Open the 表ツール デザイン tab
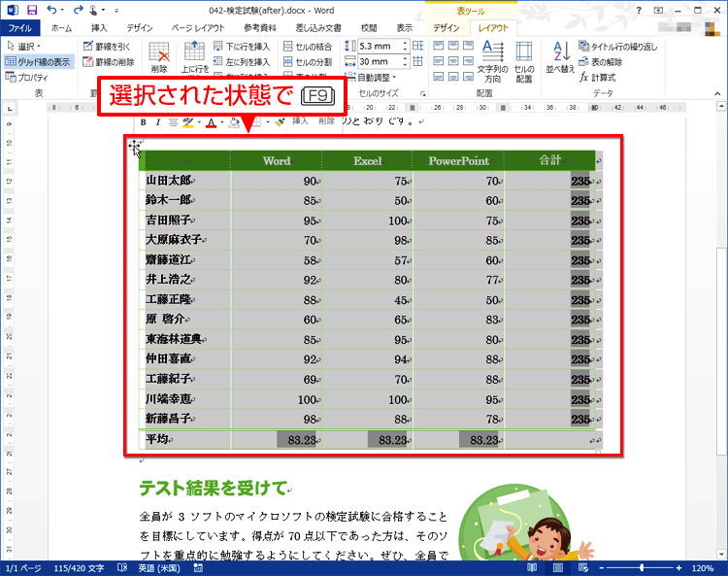The width and height of the screenshot is (728, 576). pos(447,28)
